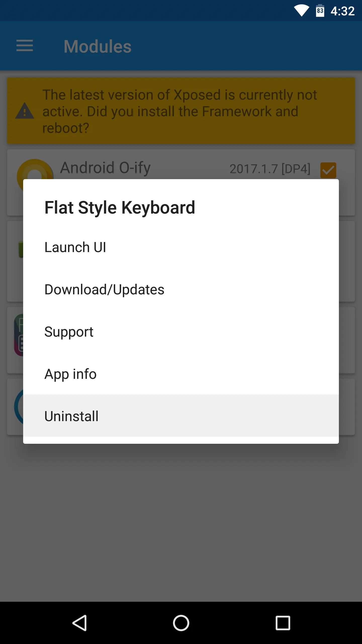Tap the Android home circle button
The width and height of the screenshot is (362, 644).
181,623
